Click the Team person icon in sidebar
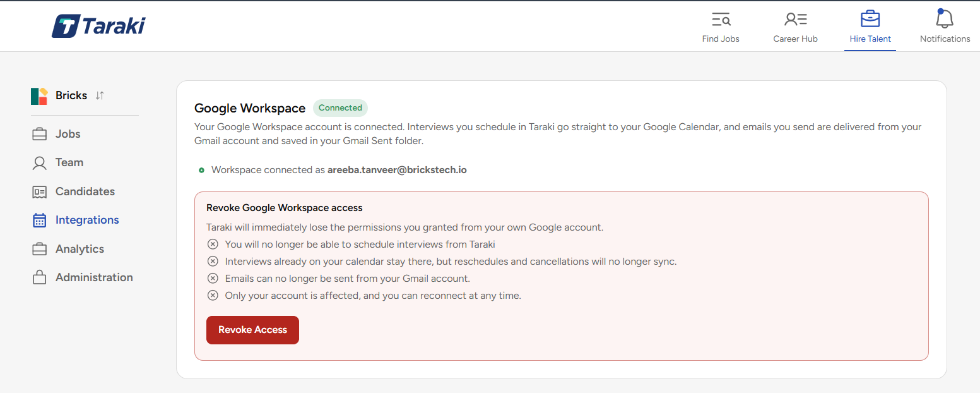 coord(39,163)
